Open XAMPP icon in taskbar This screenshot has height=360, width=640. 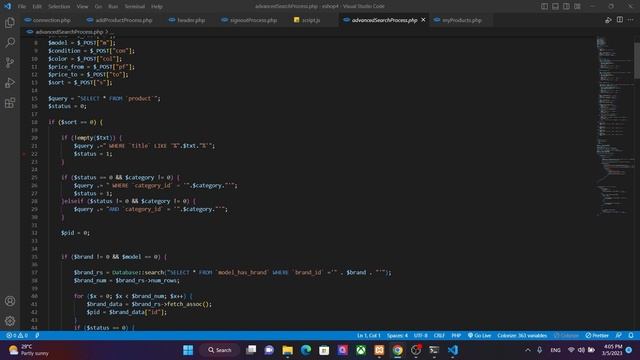(x=379, y=350)
